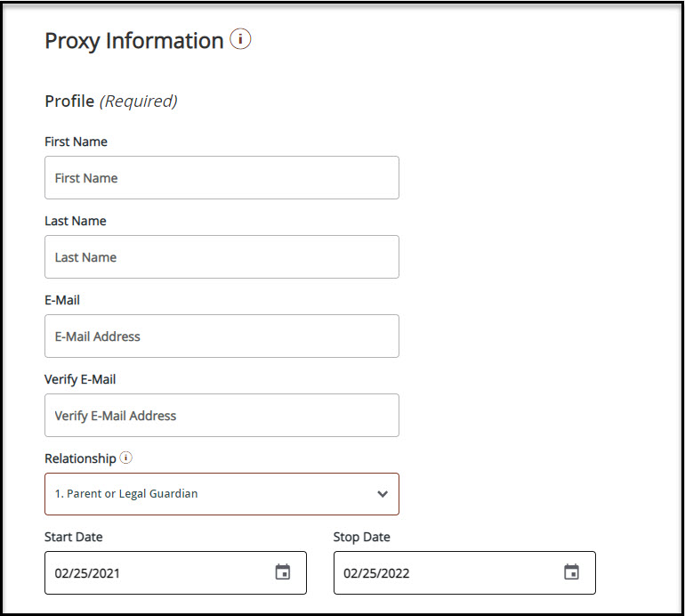Click the 'Relationship' label text

coord(80,458)
